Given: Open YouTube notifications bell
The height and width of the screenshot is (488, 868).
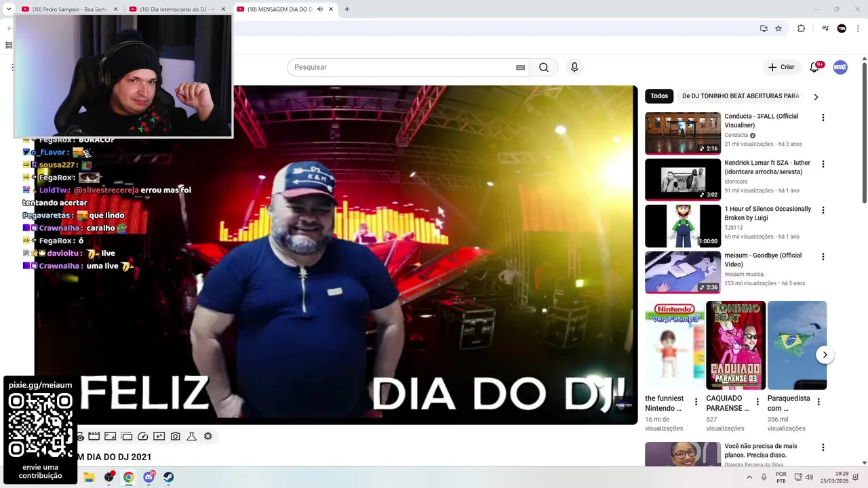Looking at the screenshot, I should pos(815,67).
